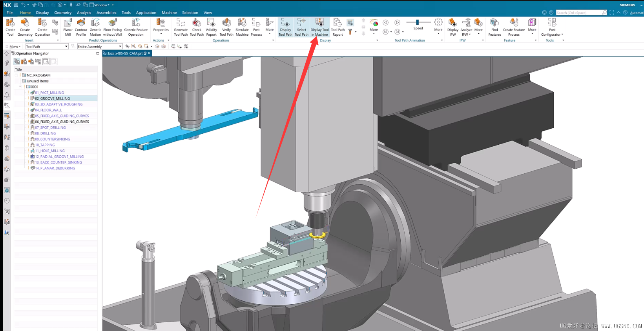Collapse the 0001 program group
The width and height of the screenshot is (644, 331).
coord(21,87)
